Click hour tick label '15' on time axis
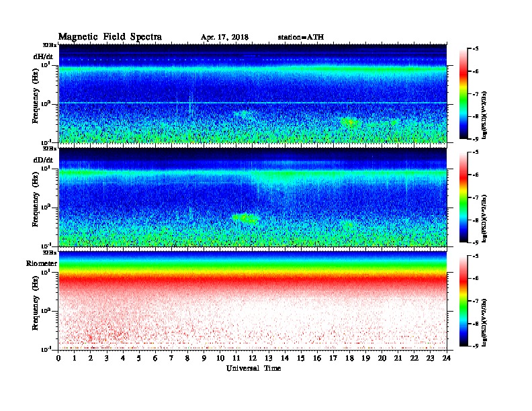 (301, 358)
